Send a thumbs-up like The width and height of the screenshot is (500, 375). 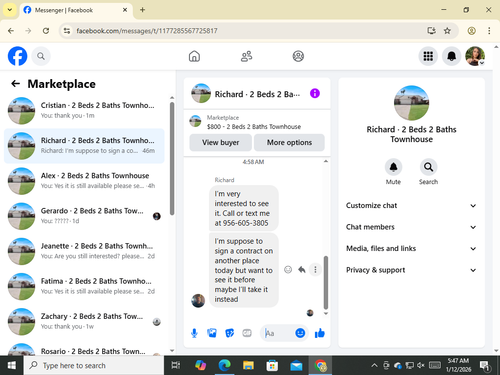(x=320, y=333)
